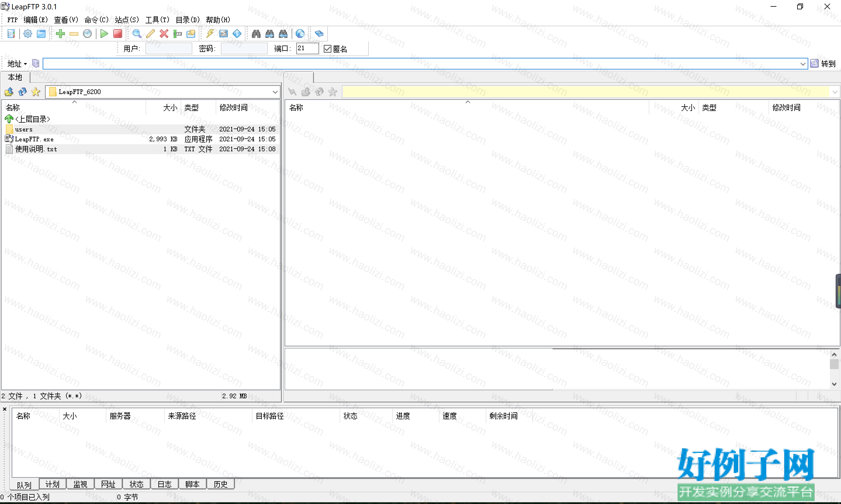Click the address book icon beside 地址
This screenshot has height=504, width=841.
click(x=36, y=63)
